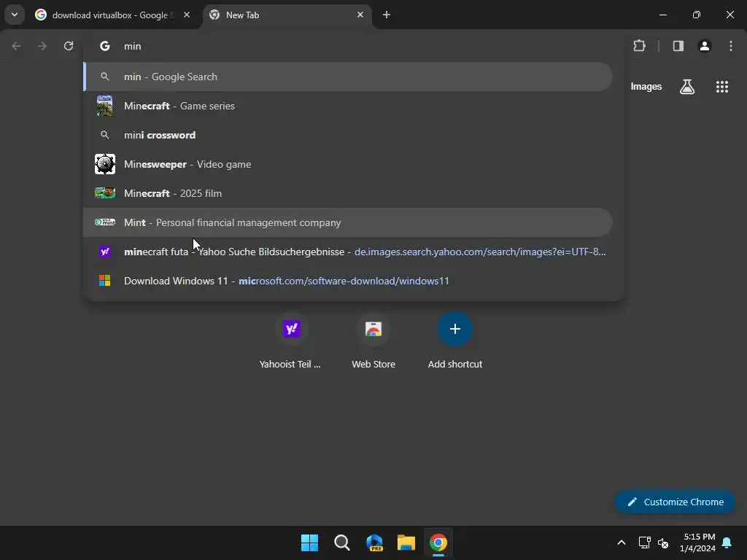This screenshot has width=747, height=560.
Task: Click the Minesweeper mine icon
Action: (105, 164)
